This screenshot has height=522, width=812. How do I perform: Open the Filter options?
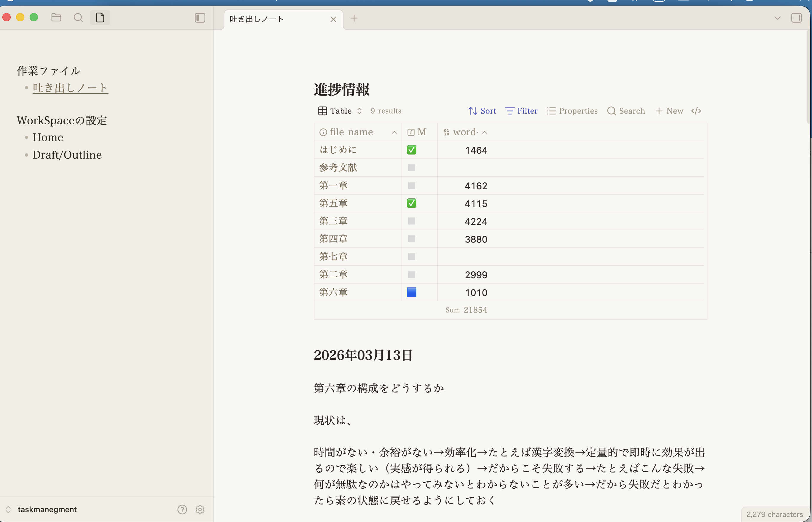(521, 111)
